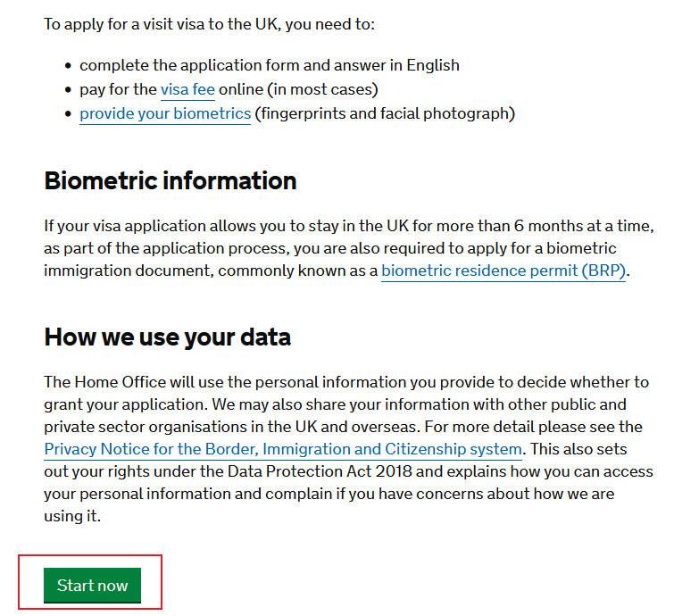Click the bullet dot before 'pay for the'
This screenshot has width=674, height=616.
(x=69, y=90)
